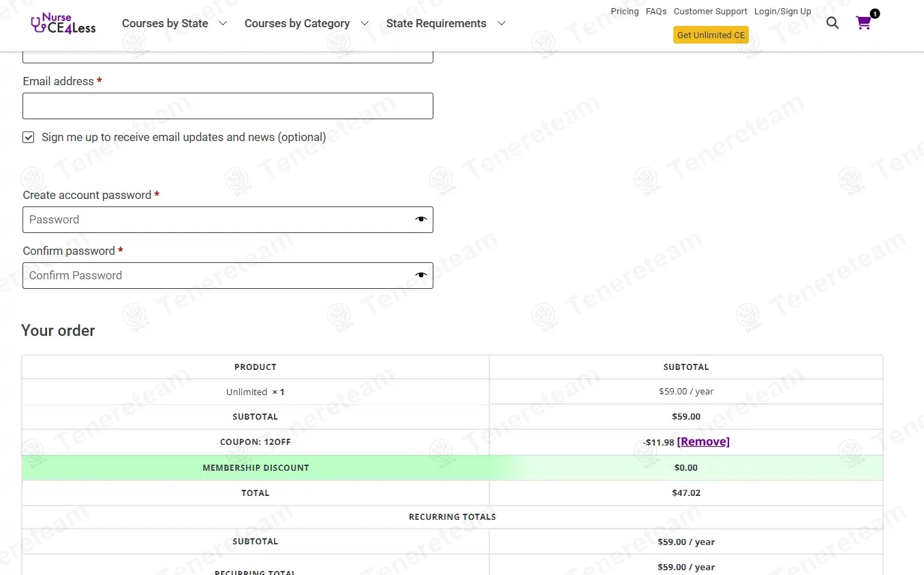This screenshot has height=575, width=924.
Task: Show password in Create account password field
Action: pos(420,219)
